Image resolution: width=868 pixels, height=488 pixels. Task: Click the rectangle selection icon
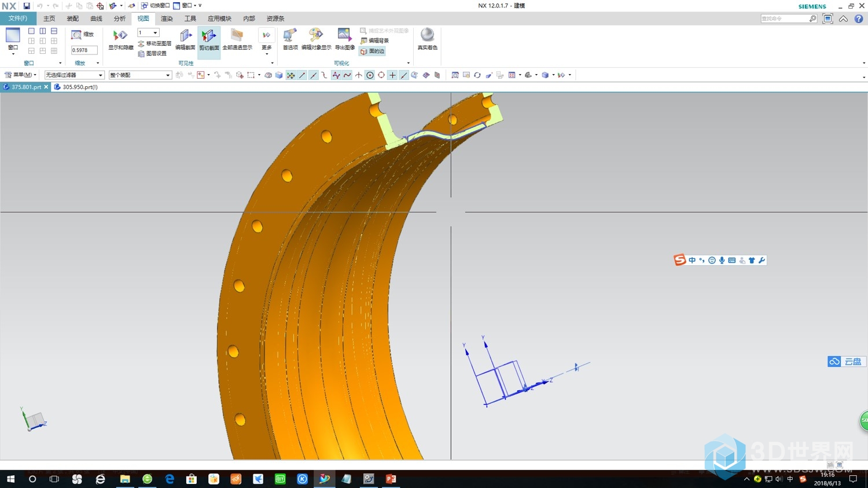coord(251,75)
